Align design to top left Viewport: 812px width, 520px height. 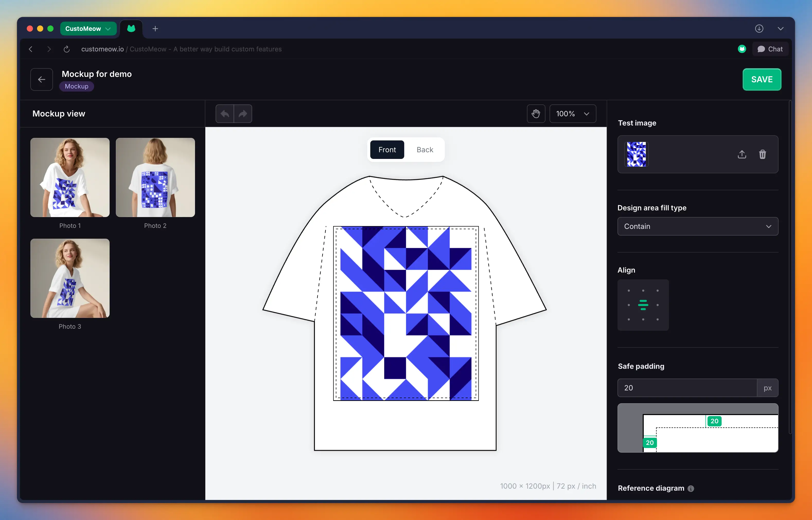pos(629,291)
